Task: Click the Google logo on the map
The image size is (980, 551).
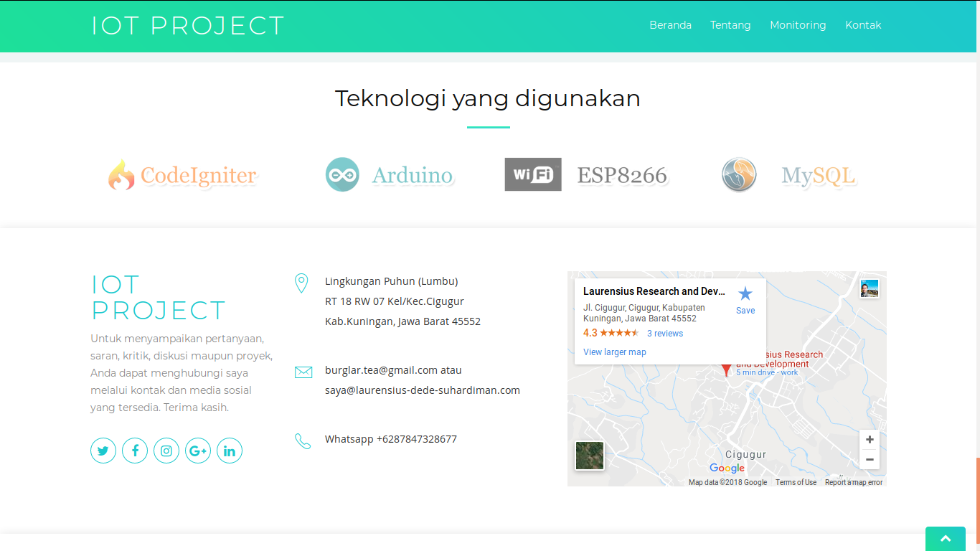Action: tap(727, 468)
